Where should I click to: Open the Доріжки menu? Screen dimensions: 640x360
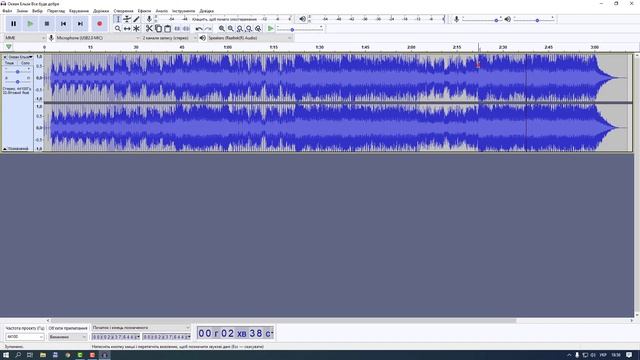coord(101,11)
